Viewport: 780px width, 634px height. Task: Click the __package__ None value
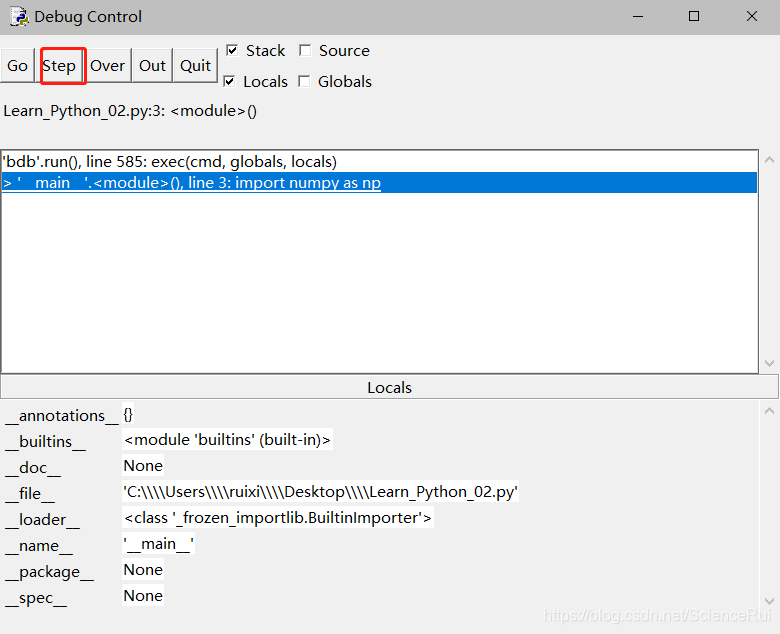tap(143, 569)
